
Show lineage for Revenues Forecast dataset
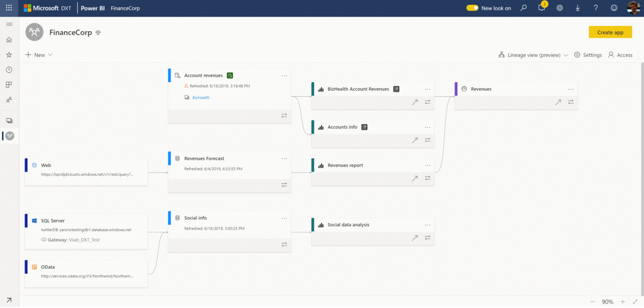284,185
